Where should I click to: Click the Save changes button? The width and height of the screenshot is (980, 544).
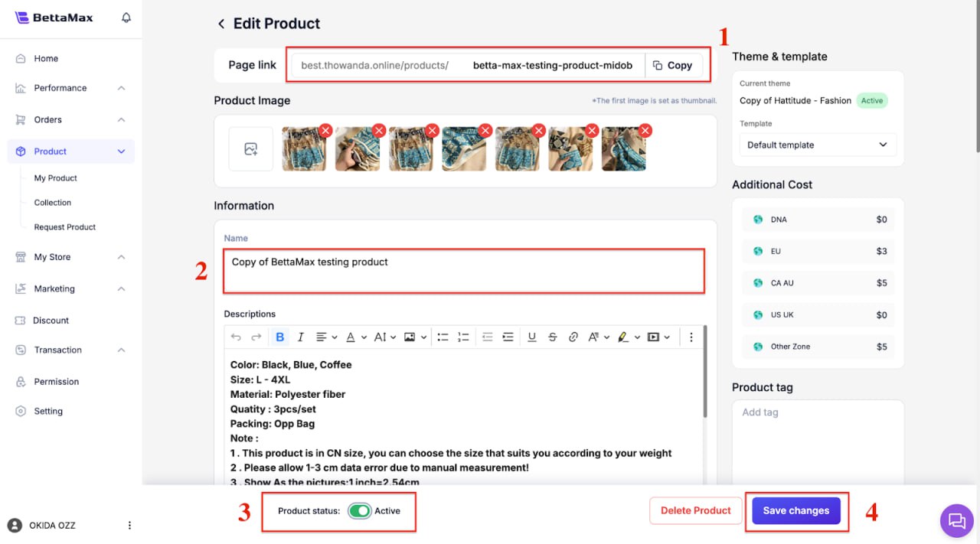pos(795,510)
